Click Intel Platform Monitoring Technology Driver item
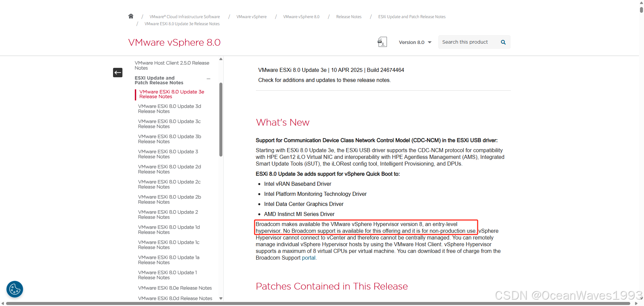 click(x=315, y=194)
